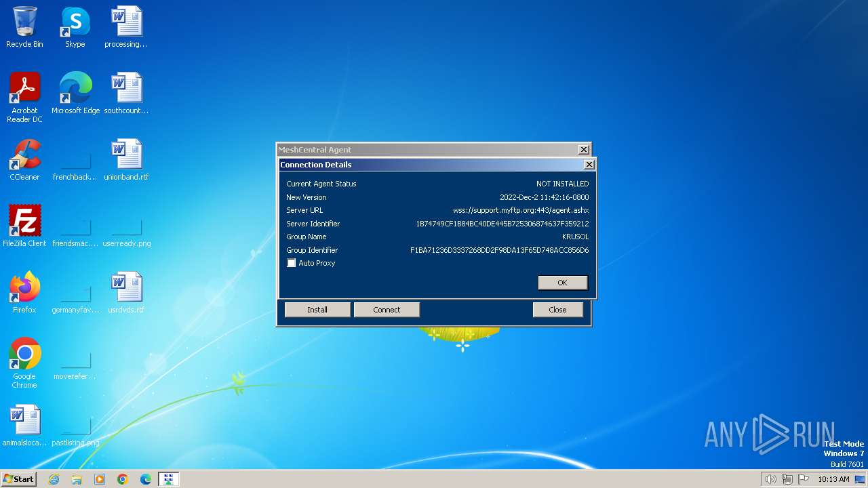This screenshot has height=488, width=868.
Task: Launch CCleaner from the desktop
Action: click(24, 159)
